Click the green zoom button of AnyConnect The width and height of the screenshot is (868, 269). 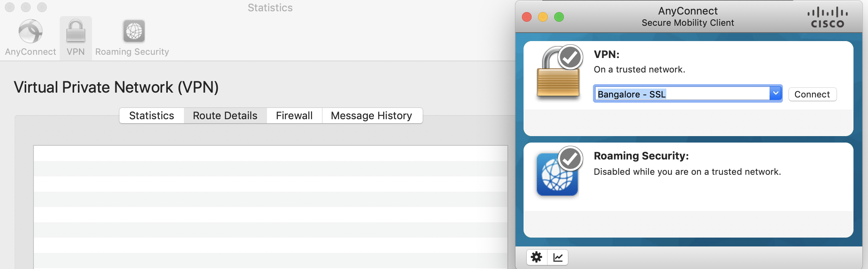tap(559, 17)
